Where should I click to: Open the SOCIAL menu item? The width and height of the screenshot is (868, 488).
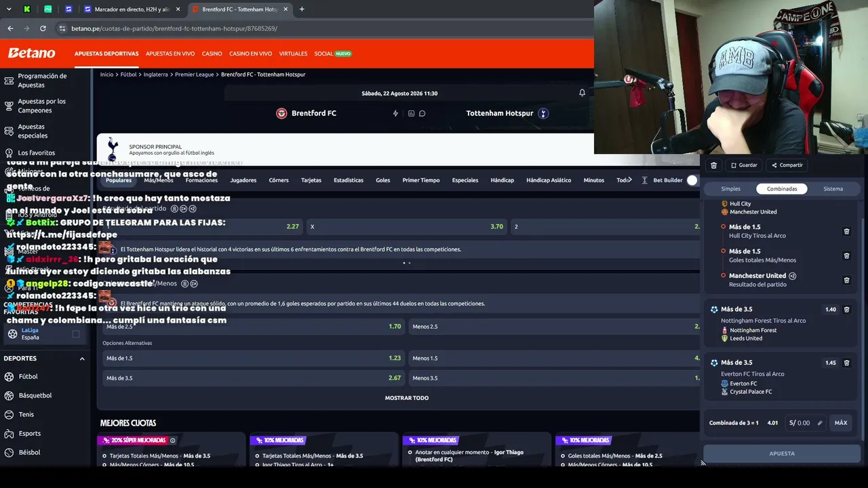(x=333, y=54)
